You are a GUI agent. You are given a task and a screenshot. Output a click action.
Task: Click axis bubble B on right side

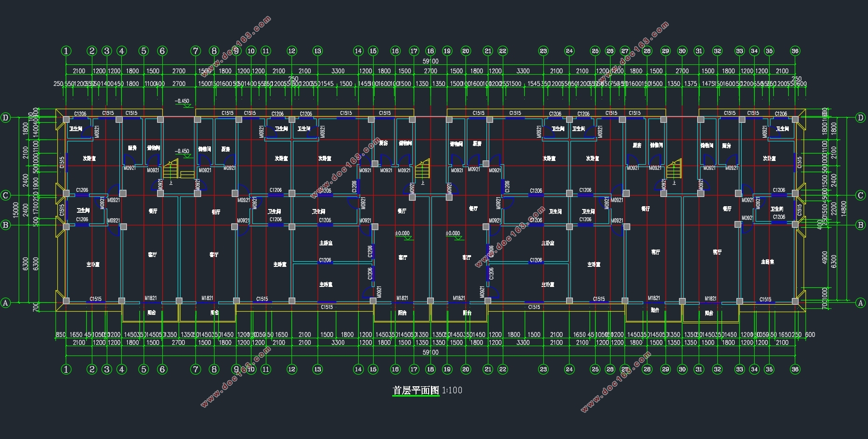861,225
